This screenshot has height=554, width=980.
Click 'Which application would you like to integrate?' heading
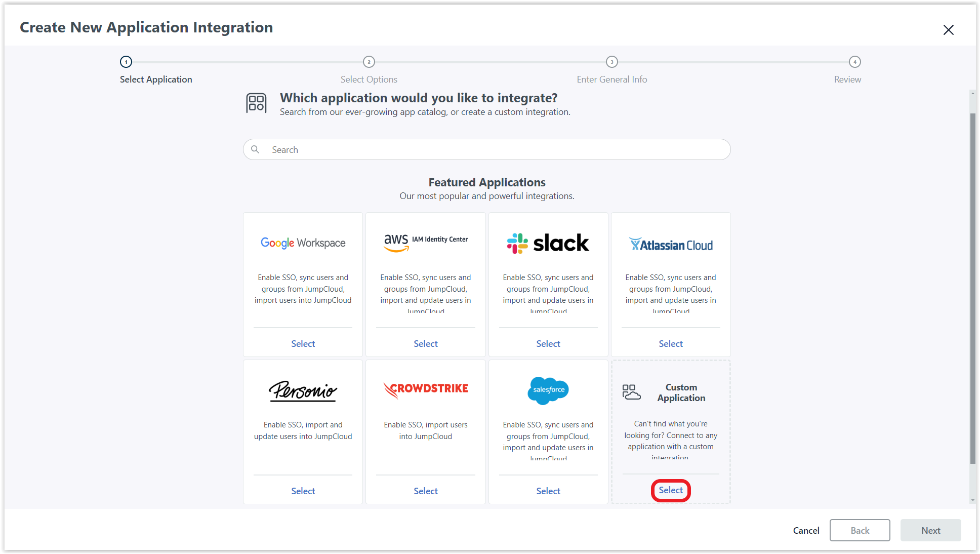419,98
